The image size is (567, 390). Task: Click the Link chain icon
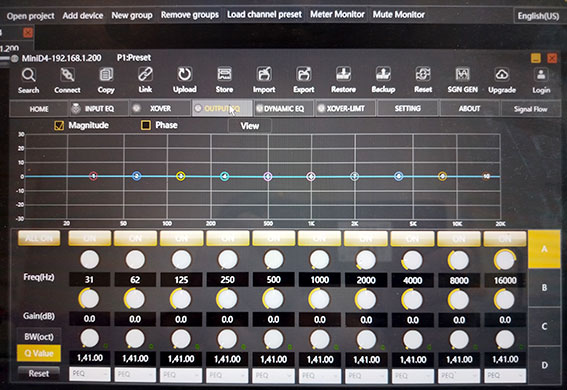pos(145,75)
